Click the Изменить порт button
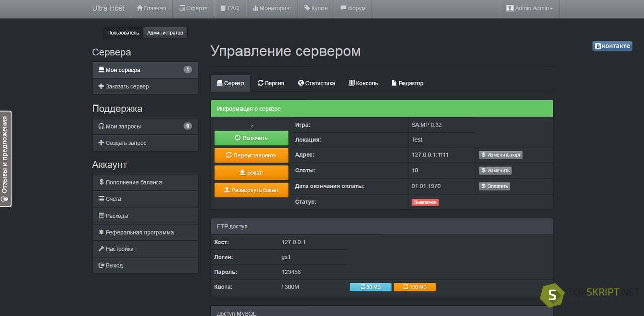The image size is (644, 316). coord(501,155)
